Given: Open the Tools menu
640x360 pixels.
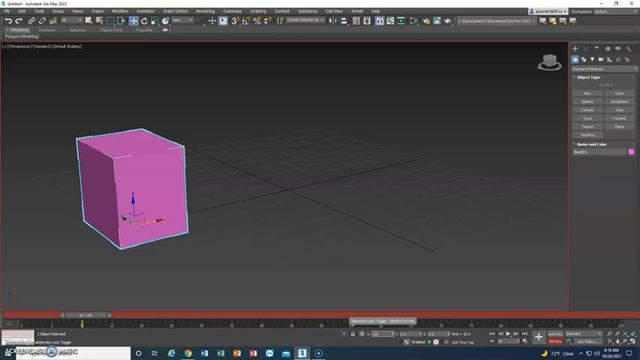Looking at the screenshot, I should click(x=39, y=11).
